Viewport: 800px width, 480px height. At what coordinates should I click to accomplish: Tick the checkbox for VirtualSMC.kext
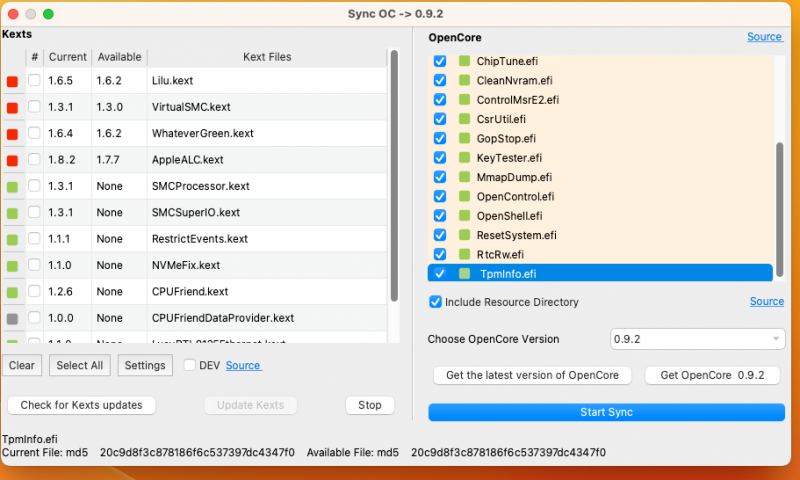click(34, 107)
